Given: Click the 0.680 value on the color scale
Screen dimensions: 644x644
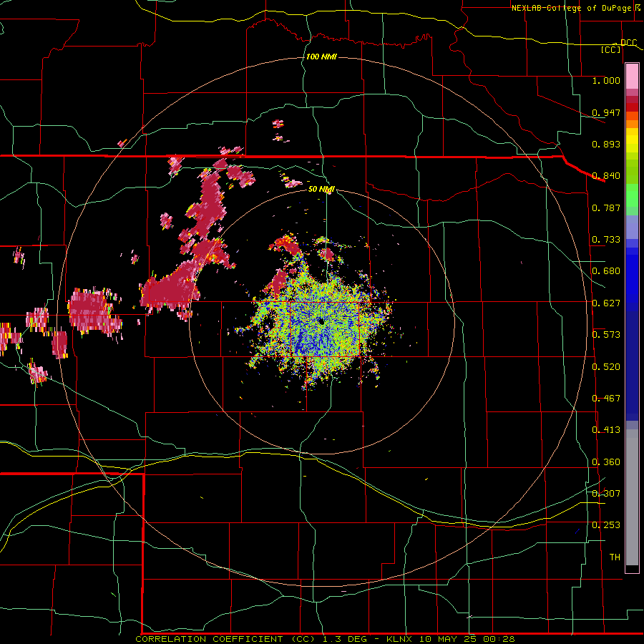Looking at the screenshot, I should [606, 271].
